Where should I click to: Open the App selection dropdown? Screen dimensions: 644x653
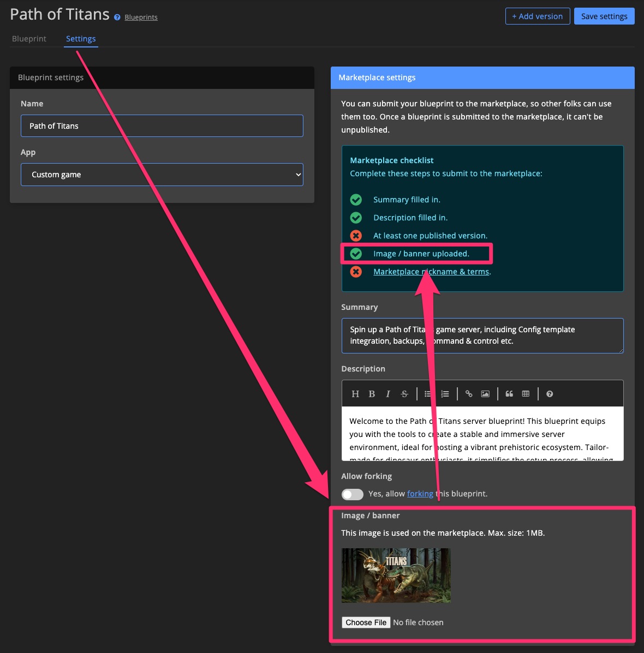[x=162, y=175]
